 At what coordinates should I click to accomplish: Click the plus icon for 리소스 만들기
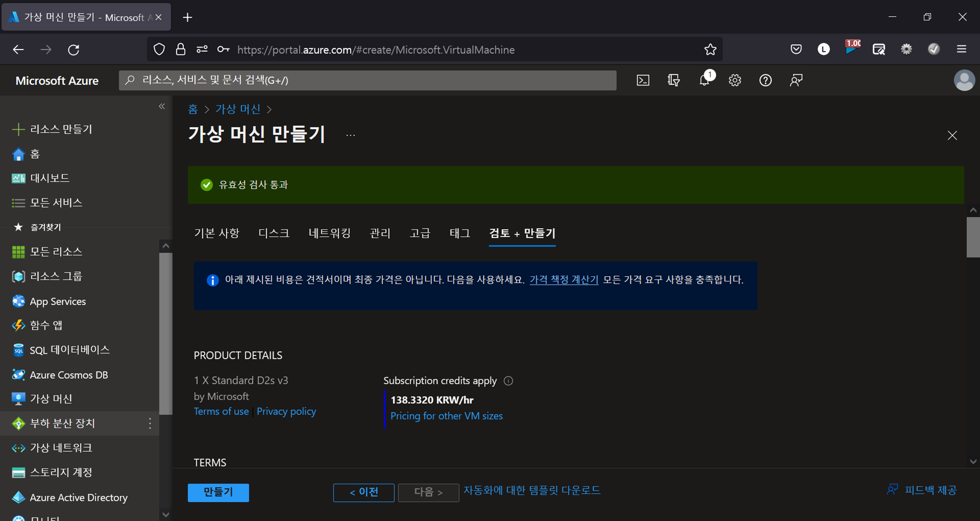(x=18, y=129)
